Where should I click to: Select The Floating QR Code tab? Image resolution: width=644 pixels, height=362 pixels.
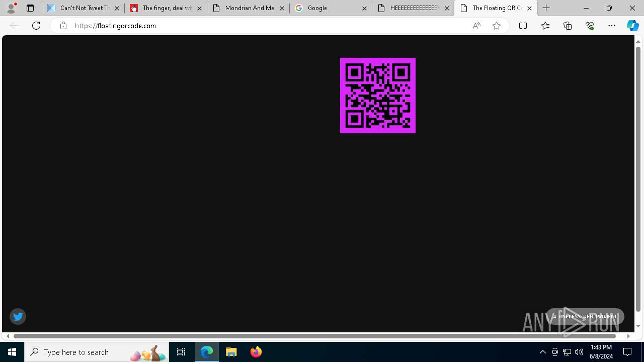(x=496, y=8)
